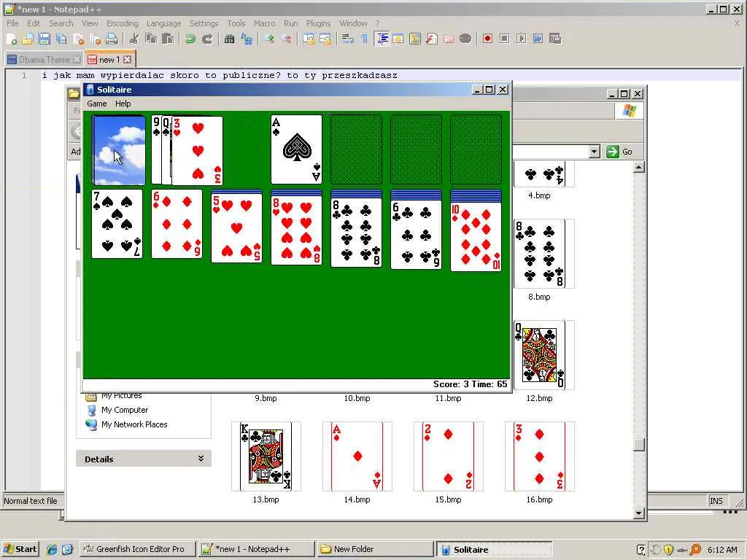The width and height of the screenshot is (747, 560).
Task: Toggle Show All Characters pilcrow icon
Action: 365,39
